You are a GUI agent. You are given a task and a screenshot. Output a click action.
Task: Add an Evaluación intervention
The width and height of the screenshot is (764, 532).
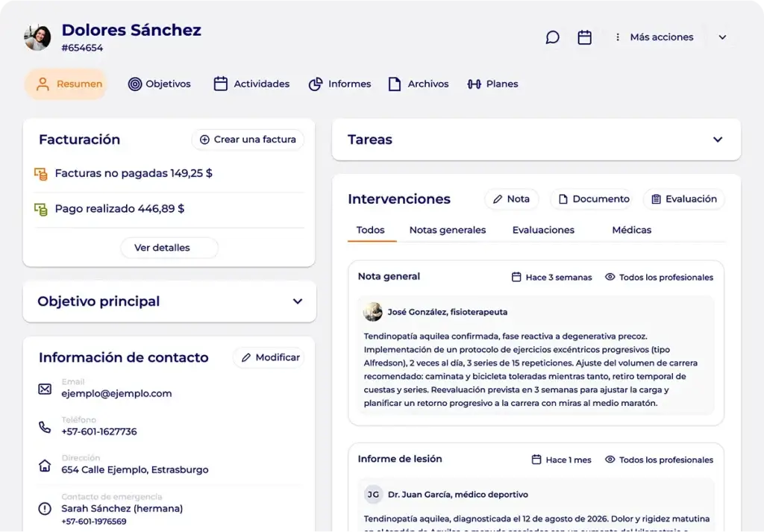coord(684,198)
